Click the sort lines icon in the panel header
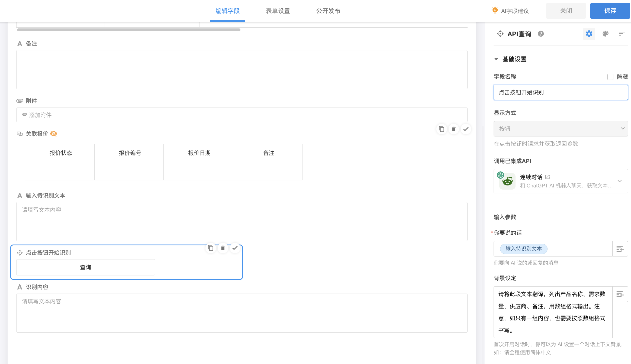The image size is (631, 364). point(622,34)
